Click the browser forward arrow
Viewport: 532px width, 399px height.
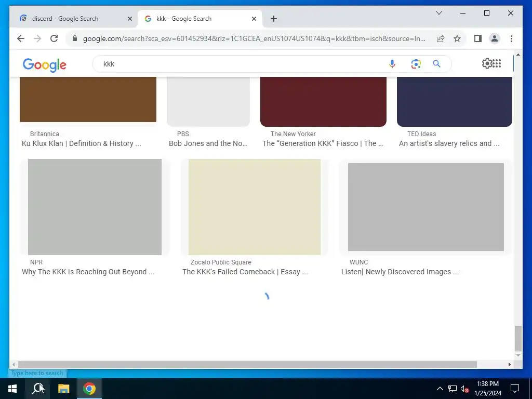[x=37, y=38]
